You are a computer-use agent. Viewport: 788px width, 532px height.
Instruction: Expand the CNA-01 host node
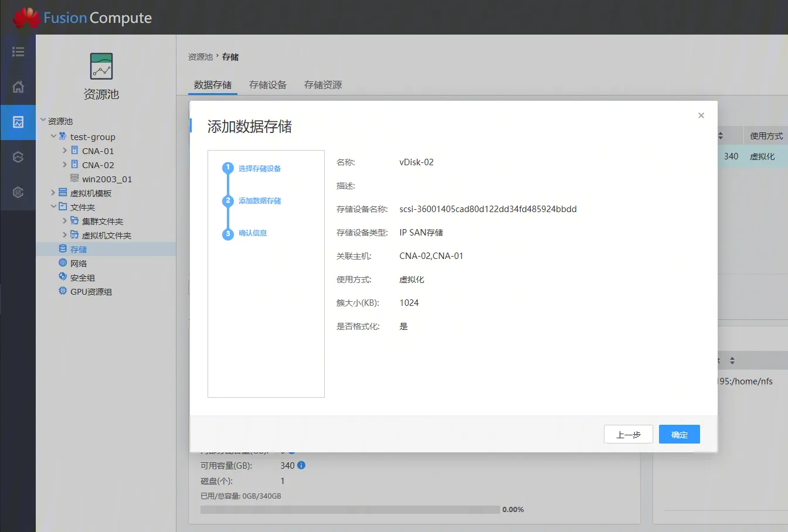[x=64, y=151]
